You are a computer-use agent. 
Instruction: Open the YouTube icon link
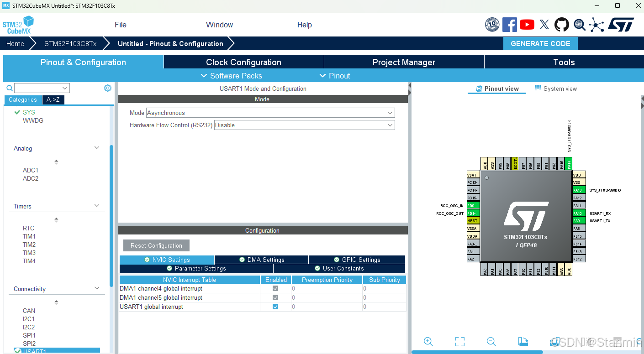527,25
